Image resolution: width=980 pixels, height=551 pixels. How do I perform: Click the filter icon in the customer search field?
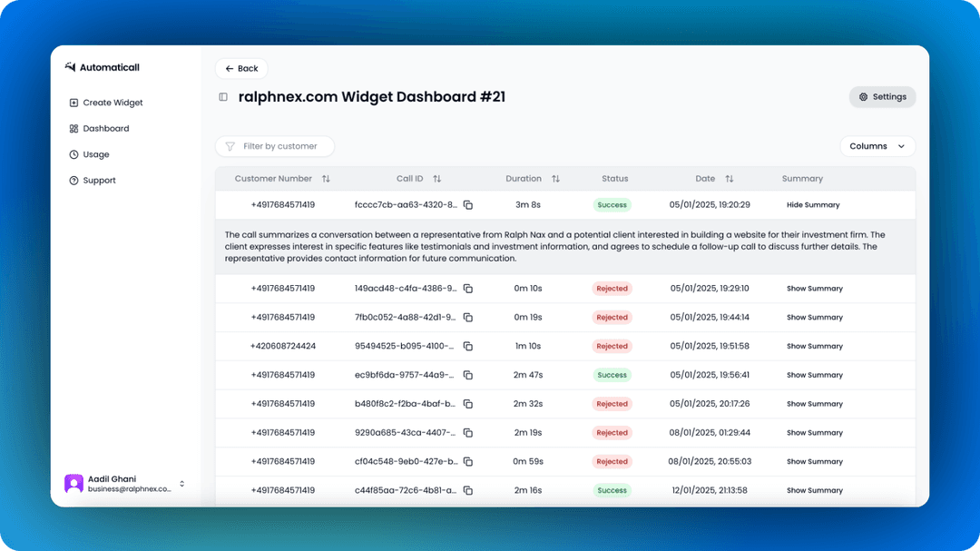point(229,146)
